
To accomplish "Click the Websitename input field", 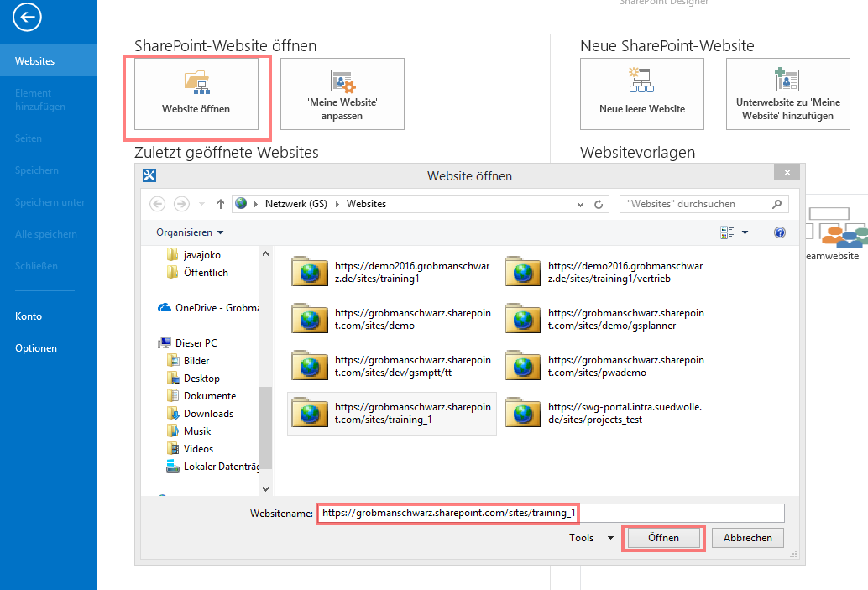I will 550,513.
